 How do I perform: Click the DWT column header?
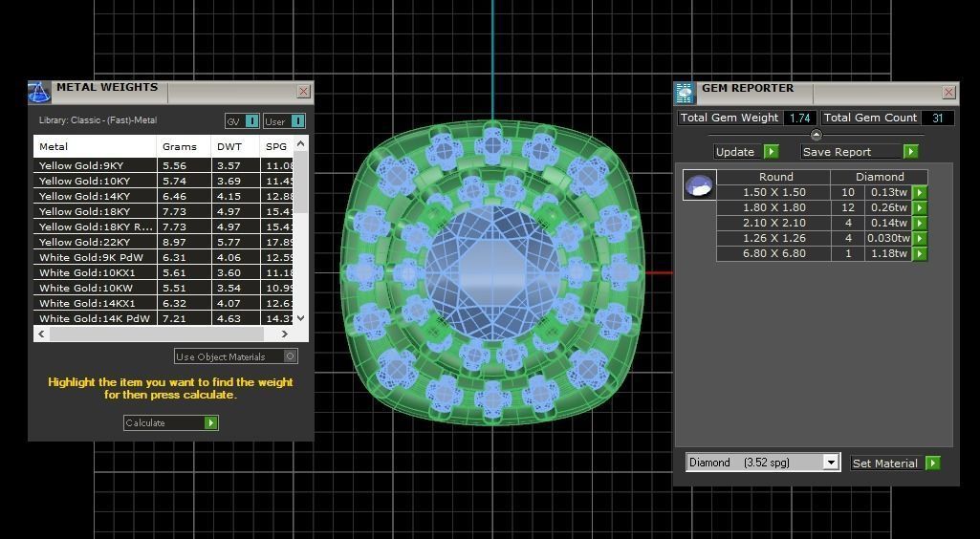[x=235, y=147]
